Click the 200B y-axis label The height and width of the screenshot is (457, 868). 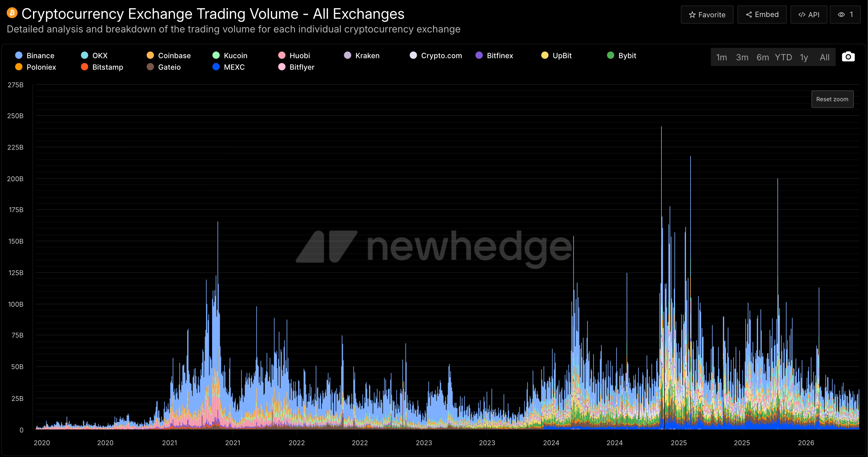click(15, 179)
